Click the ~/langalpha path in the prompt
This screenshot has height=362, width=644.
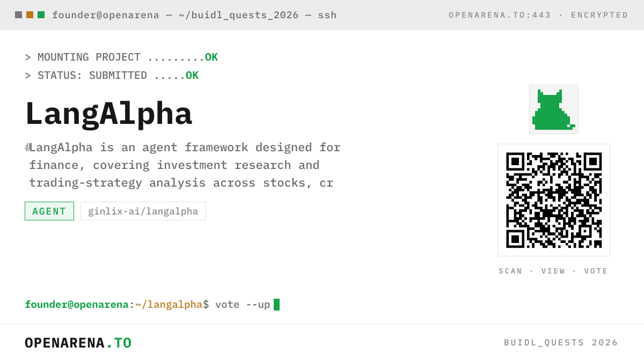pos(169,305)
